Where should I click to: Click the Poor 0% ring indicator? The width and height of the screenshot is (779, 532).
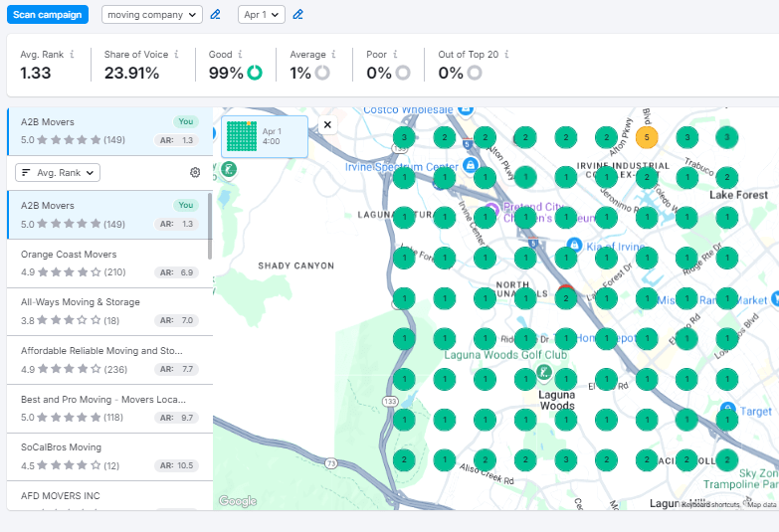403,73
